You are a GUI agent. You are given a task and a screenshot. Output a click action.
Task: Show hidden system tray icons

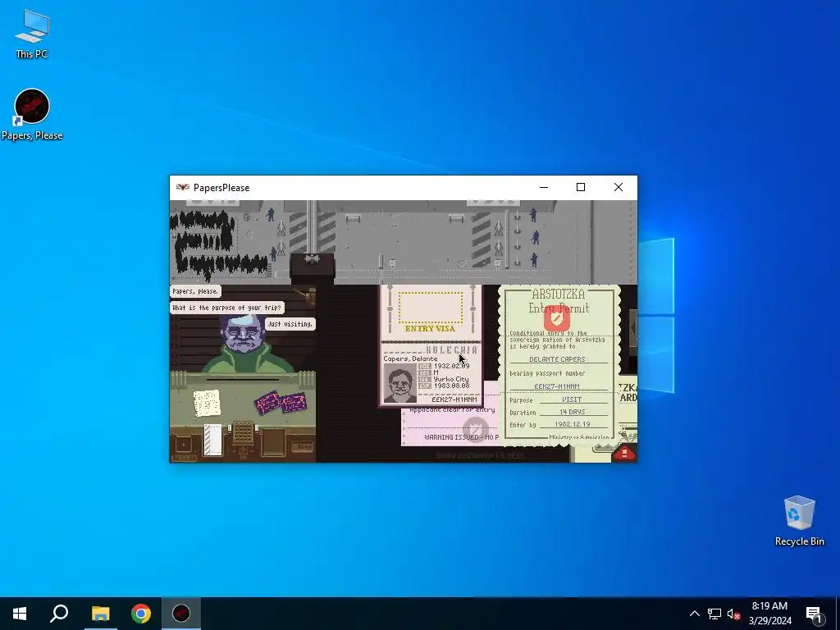pyautogui.click(x=694, y=614)
